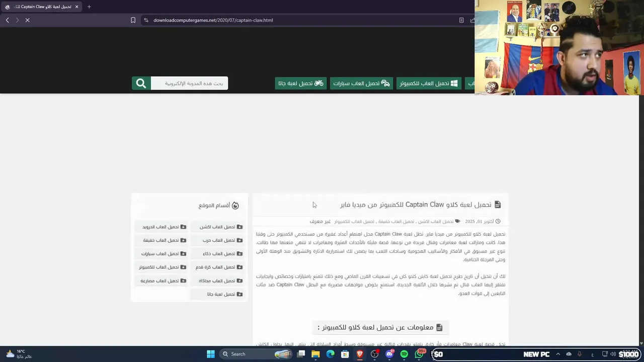Click the معلومات عن تحميل لعبة كلاو heading

coord(380,327)
